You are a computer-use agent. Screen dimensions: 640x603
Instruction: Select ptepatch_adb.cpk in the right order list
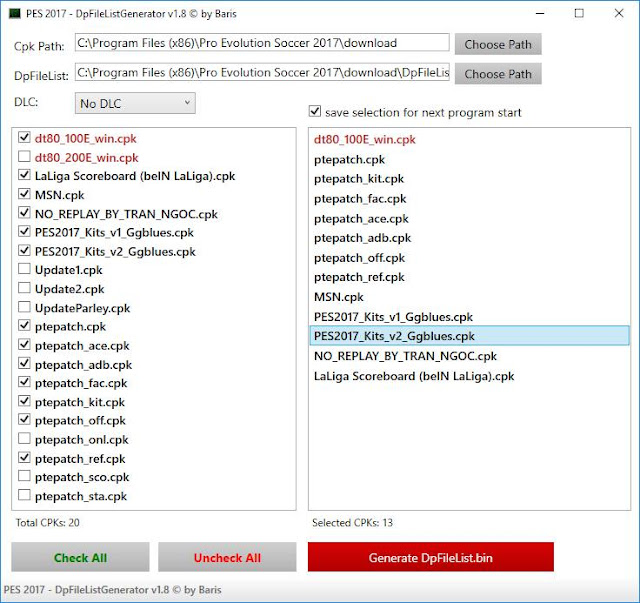(x=469, y=238)
